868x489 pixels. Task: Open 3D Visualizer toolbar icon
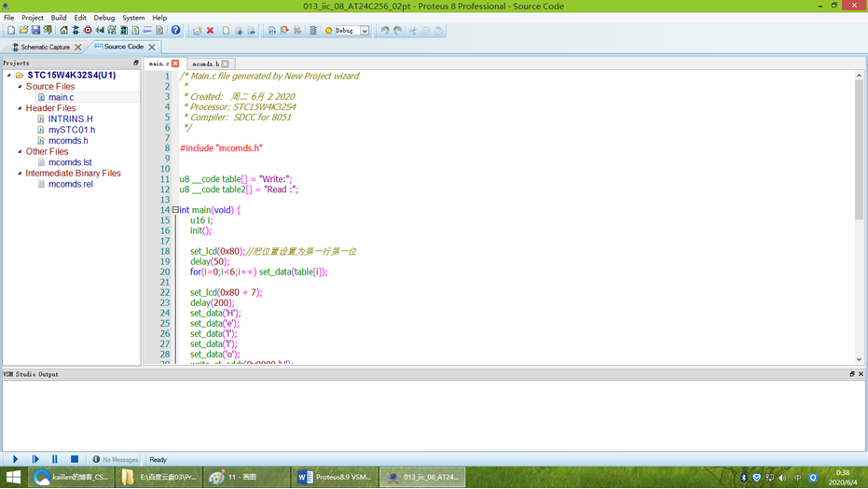pyautogui.click(x=100, y=31)
